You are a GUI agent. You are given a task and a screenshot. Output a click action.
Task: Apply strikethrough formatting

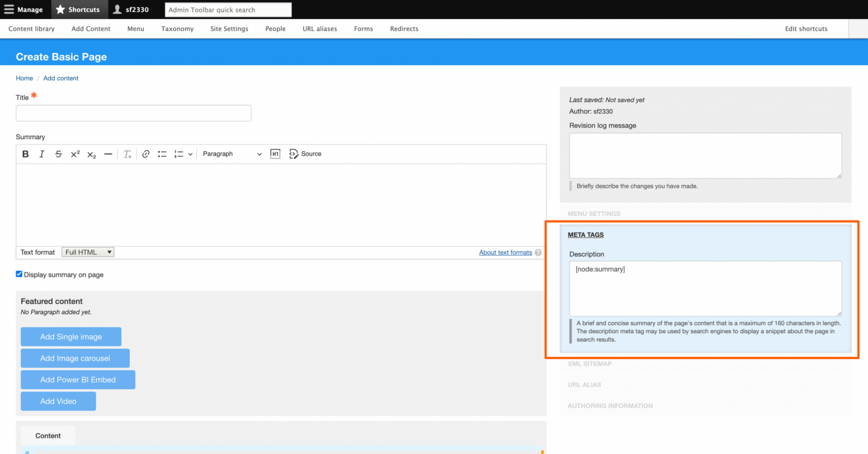pyautogui.click(x=59, y=154)
